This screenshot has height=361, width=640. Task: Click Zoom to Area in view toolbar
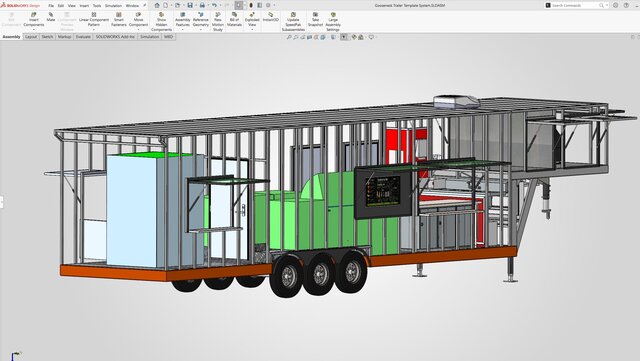(x=296, y=37)
